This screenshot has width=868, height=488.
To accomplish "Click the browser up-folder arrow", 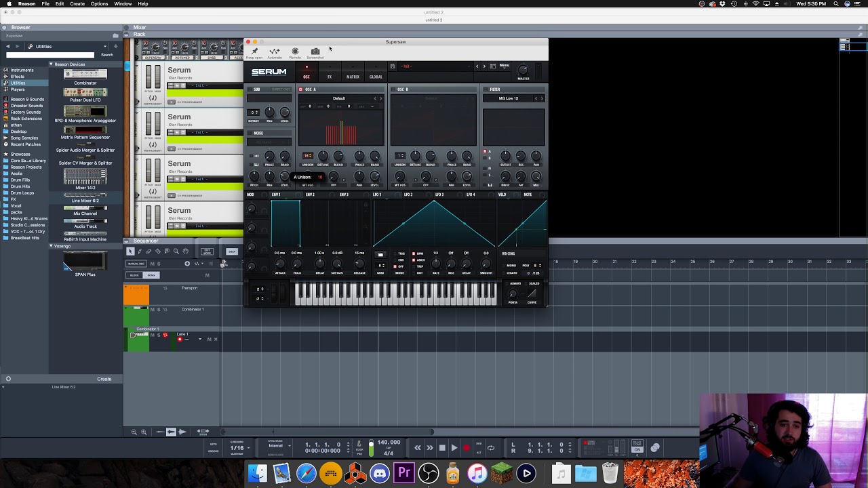I will (x=115, y=47).
